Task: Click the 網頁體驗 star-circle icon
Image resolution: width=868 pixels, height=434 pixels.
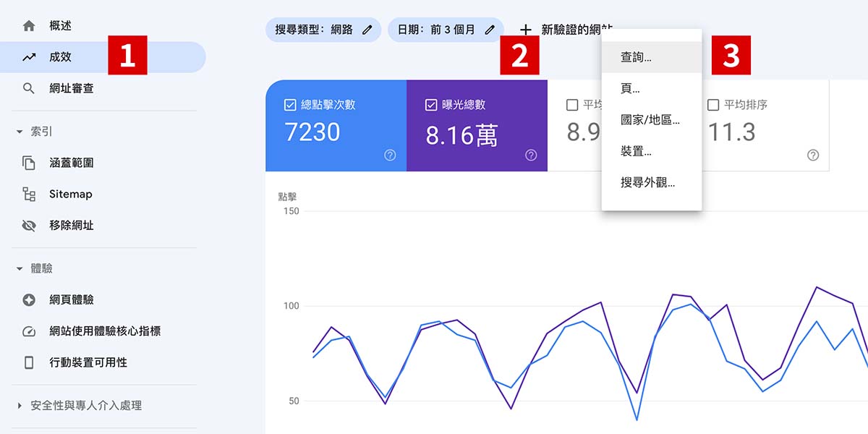Action: (29, 300)
